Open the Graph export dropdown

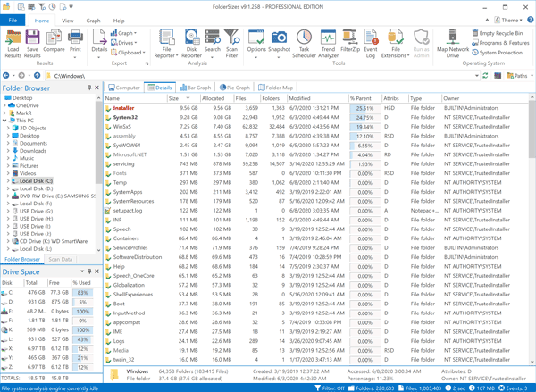[x=123, y=33]
